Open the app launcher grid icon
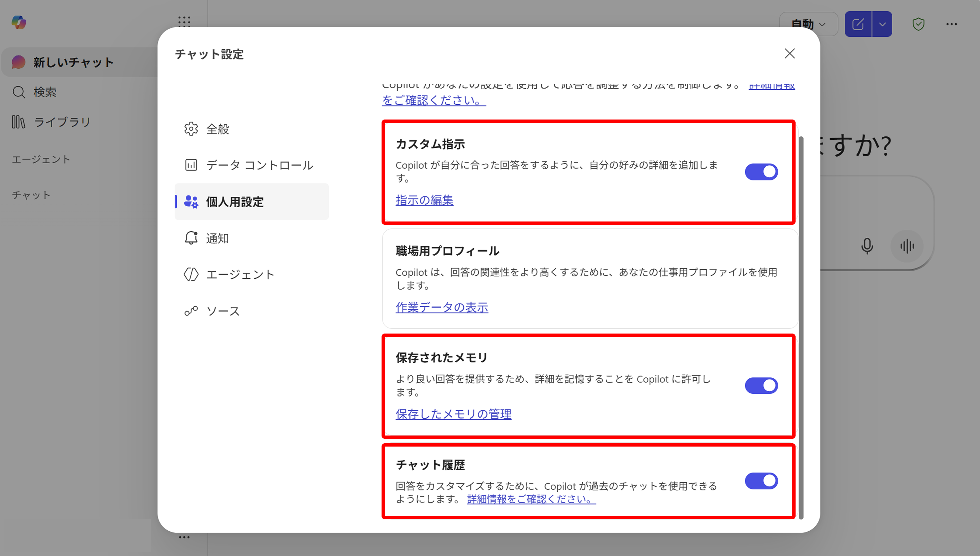 pyautogui.click(x=184, y=21)
